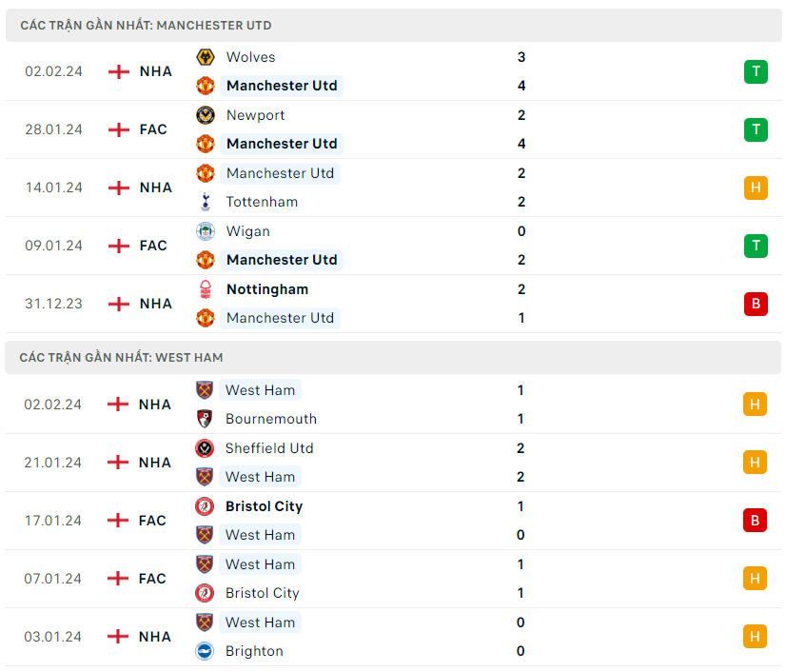
Task: Click FAC competition label on the 09.01.24 match
Action: (153, 246)
